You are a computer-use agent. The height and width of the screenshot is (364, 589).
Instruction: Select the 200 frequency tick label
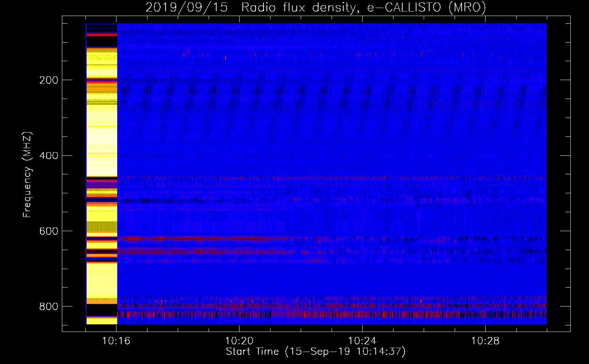click(x=49, y=80)
